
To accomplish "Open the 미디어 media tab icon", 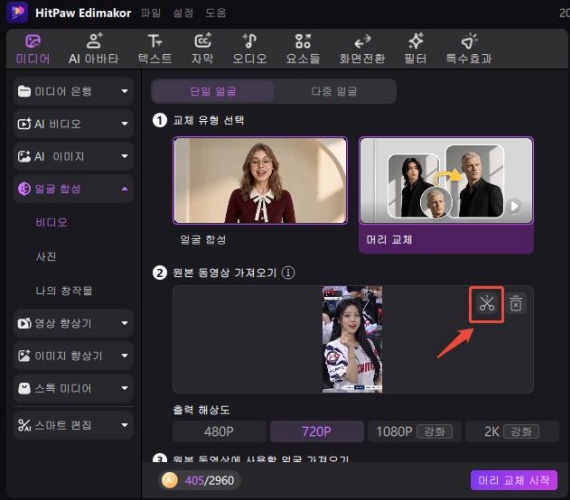I will [33, 41].
